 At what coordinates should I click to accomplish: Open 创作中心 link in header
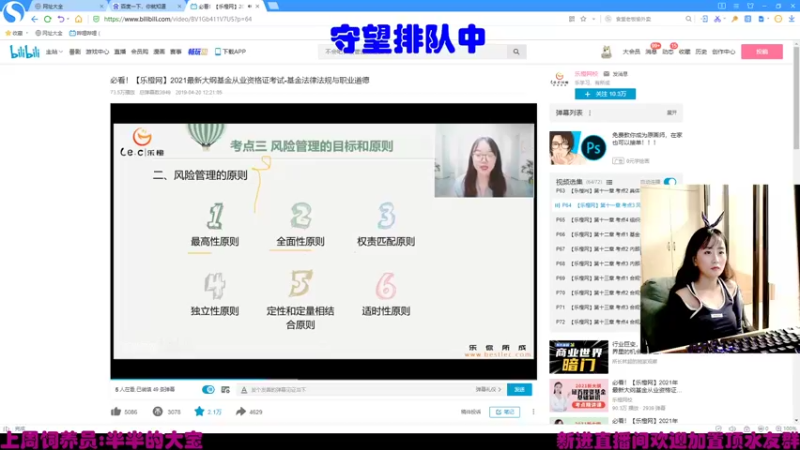coord(723,52)
